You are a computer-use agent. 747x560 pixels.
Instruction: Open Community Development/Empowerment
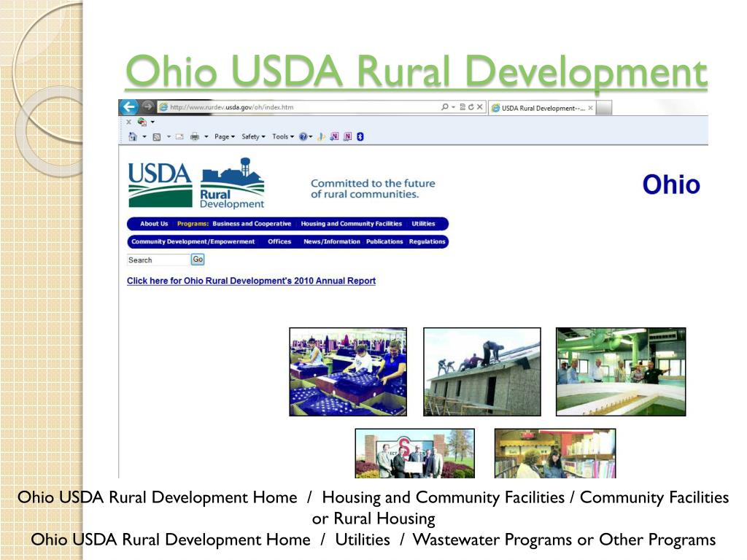pyautogui.click(x=193, y=242)
